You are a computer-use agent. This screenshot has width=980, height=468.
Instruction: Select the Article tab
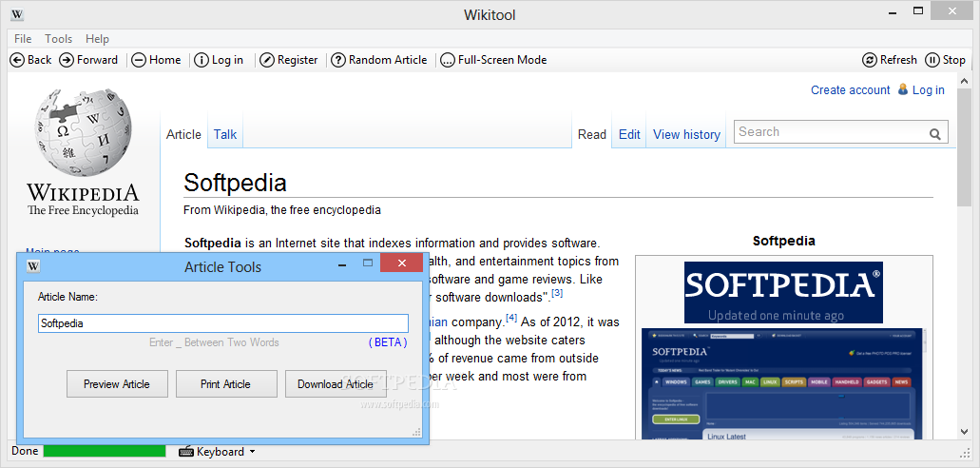(183, 134)
